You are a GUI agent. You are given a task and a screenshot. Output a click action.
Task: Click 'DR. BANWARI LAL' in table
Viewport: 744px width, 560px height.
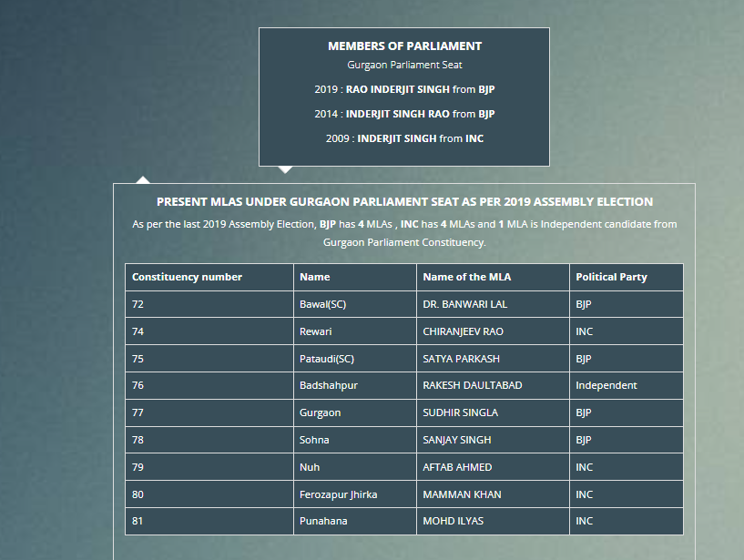[x=465, y=304]
